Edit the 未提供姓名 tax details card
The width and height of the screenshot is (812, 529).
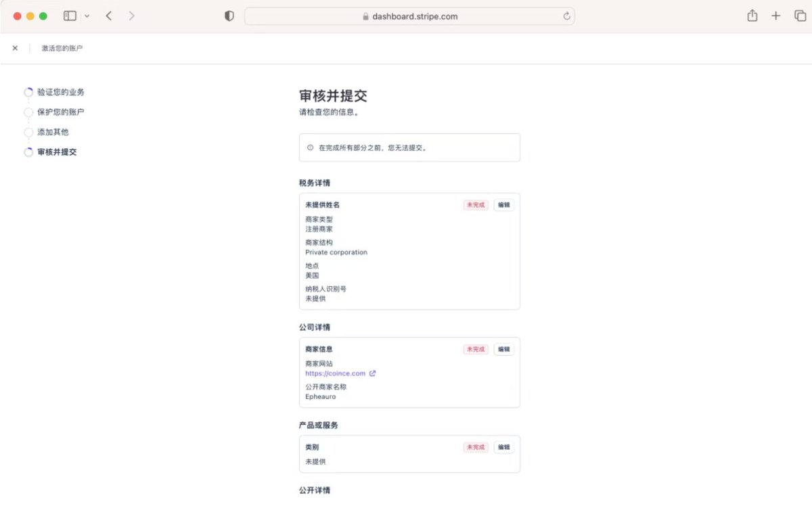pos(503,205)
